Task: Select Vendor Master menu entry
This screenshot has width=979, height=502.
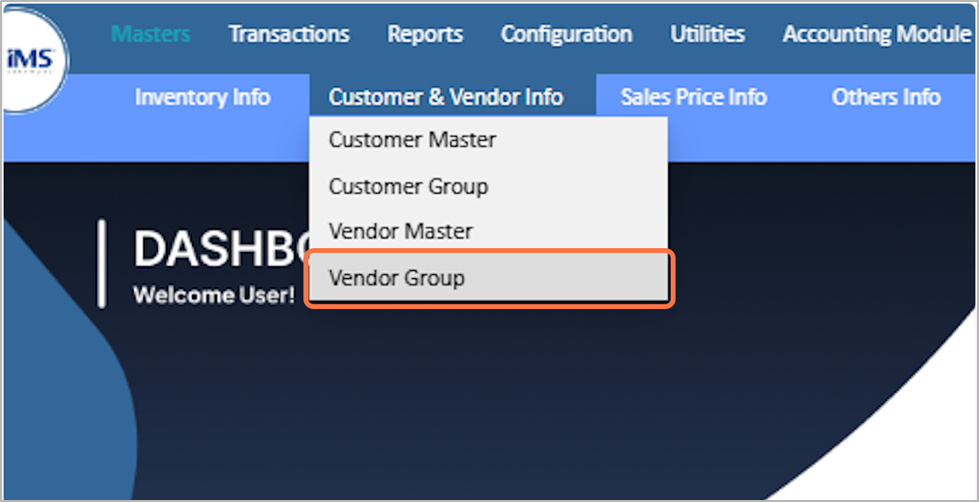Action: 400,231
